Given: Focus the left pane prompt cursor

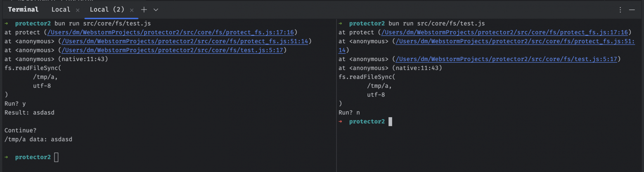Looking at the screenshot, I should click(x=56, y=157).
